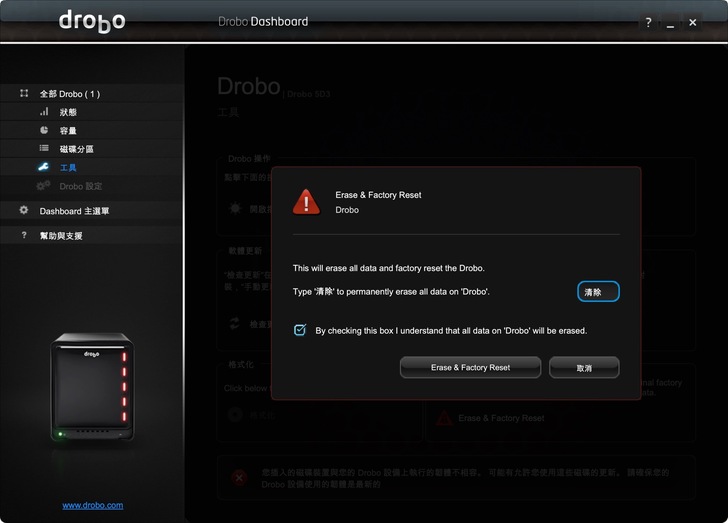Click the status bar-chart icon
Image resolution: width=728 pixels, height=523 pixels.
(44, 111)
